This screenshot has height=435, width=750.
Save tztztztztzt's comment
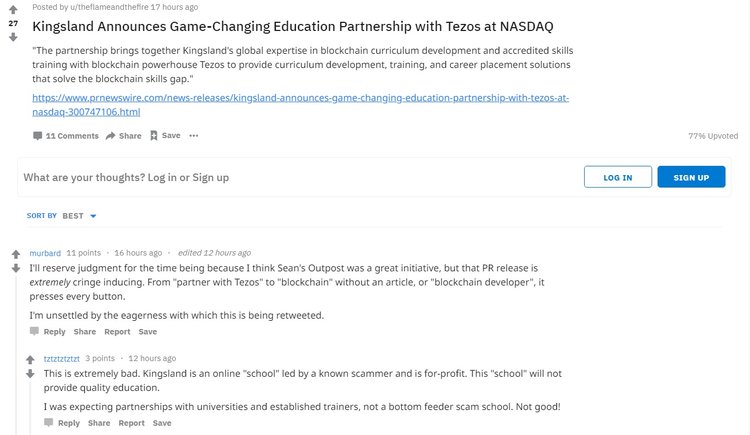[x=163, y=423]
